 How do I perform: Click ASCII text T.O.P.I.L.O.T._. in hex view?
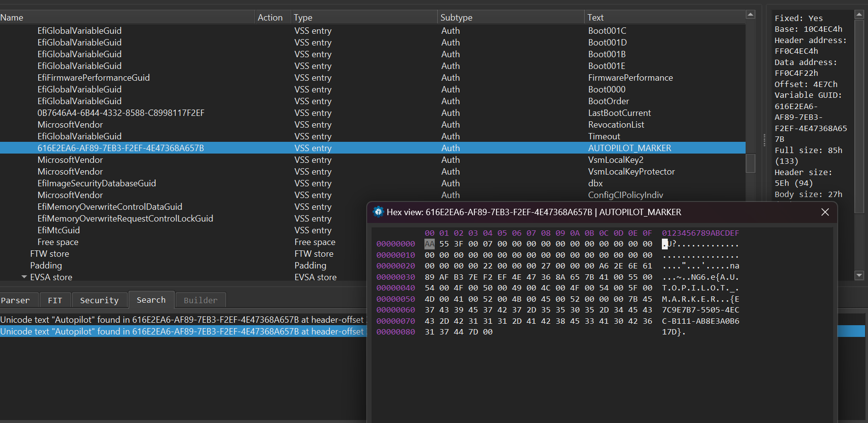tap(701, 288)
